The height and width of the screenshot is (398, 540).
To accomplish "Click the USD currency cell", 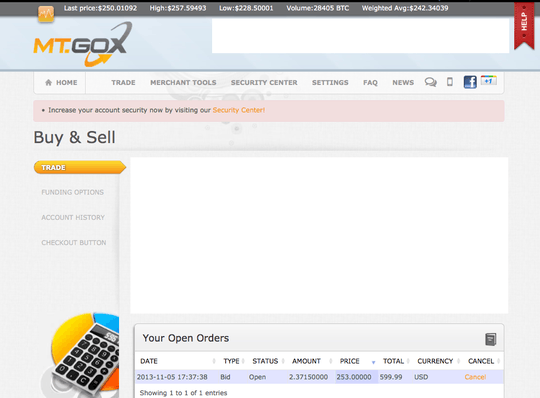I will (421, 377).
